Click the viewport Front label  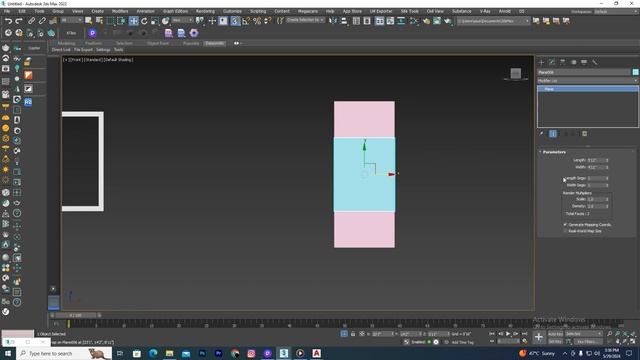[75, 60]
